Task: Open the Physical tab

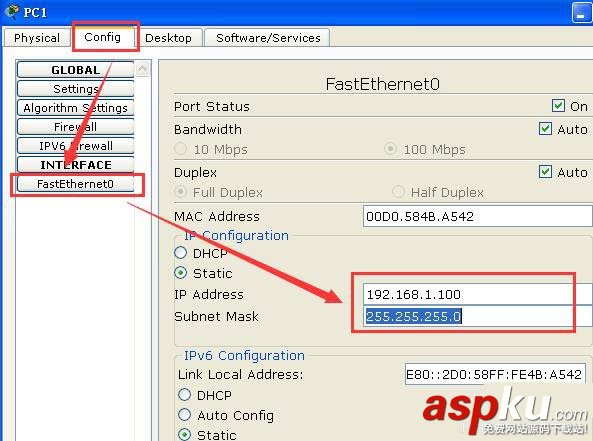Action: (x=37, y=38)
